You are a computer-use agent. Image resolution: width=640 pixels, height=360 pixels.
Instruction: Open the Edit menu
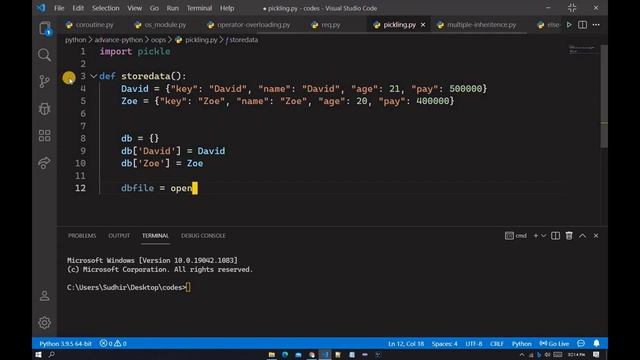[x=78, y=8]
